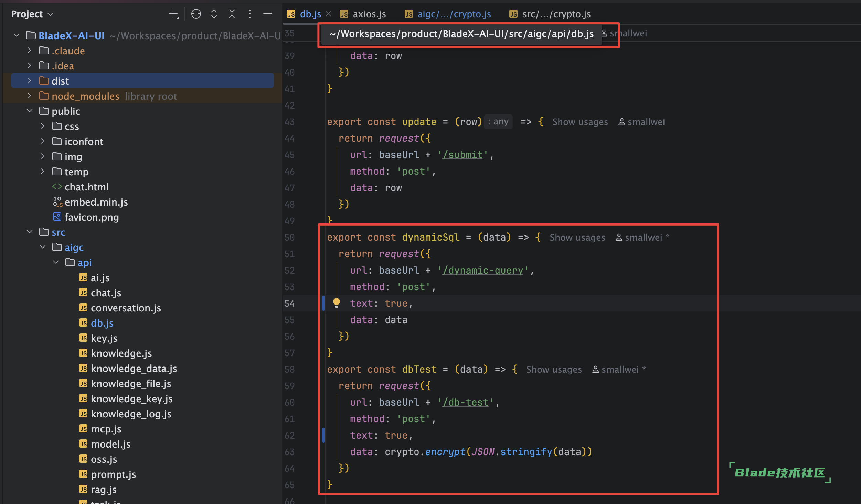The height and width of the screenshot is (504, 861).
Task: Click the lightbulb quick-fix icon on line 54
Action: [337, 303]
